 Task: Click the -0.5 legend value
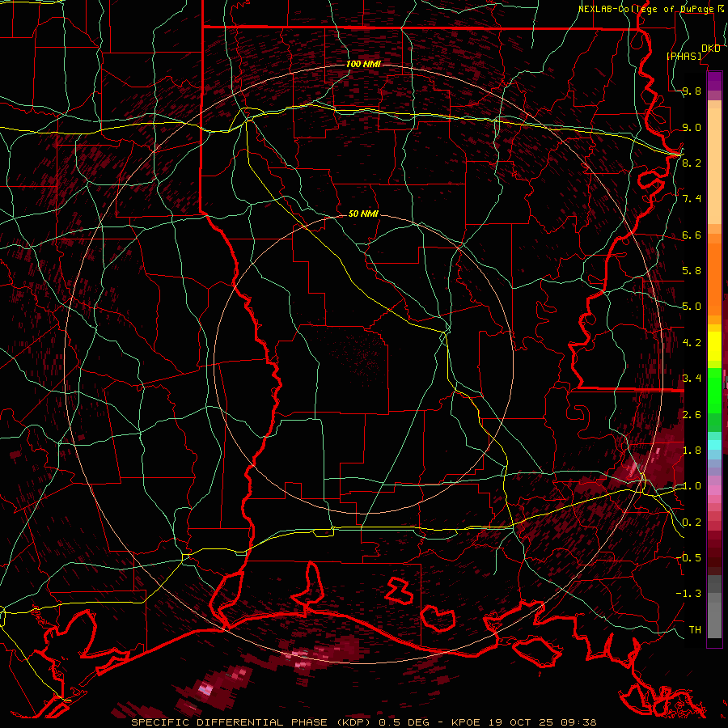689,557
